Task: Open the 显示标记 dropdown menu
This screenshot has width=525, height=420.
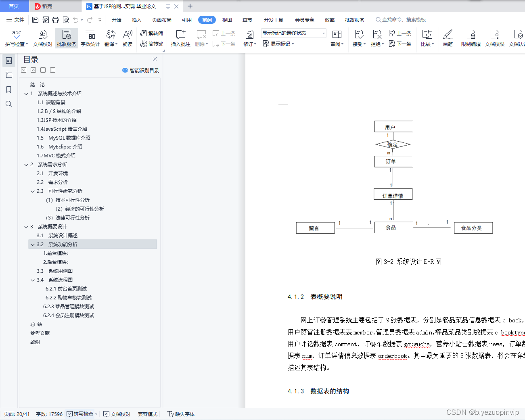Action: 278,44
